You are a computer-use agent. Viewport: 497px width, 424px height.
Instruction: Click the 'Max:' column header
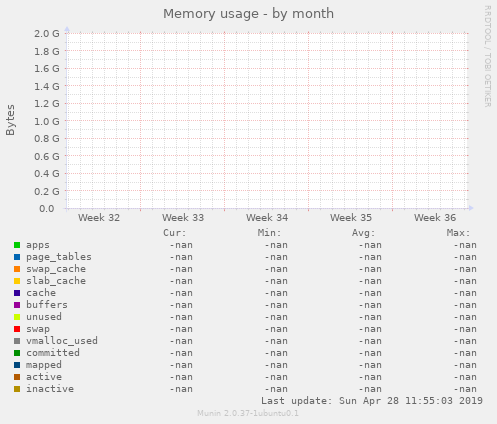458,233
